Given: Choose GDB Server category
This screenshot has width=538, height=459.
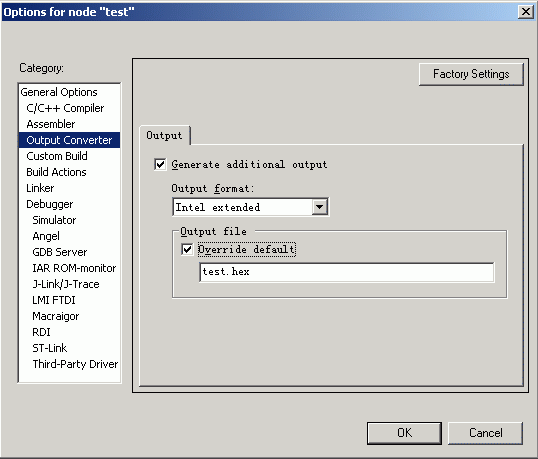Looking at the screenshot, I should coord(60,252).
